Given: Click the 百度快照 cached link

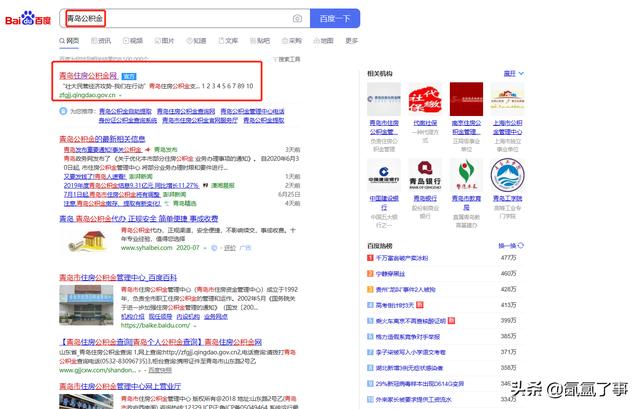Looking at the screenshot, I should pyautogui.click(x=160, y=370).
